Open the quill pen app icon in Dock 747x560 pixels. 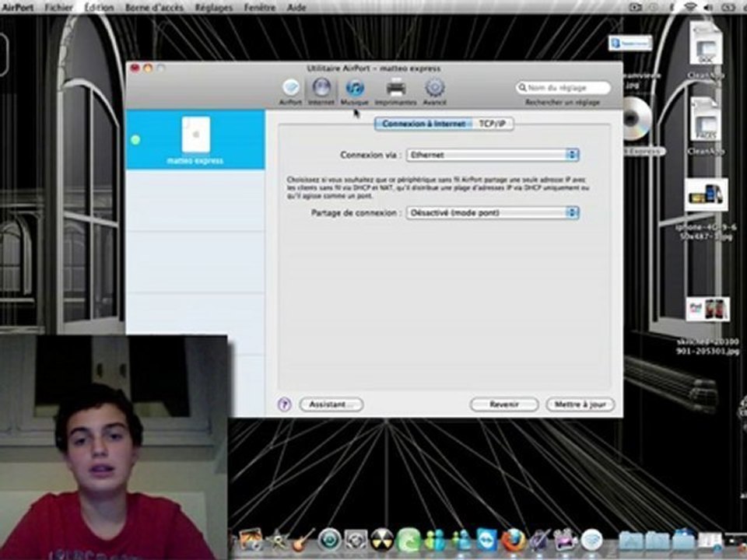click(x=539, y=540)
